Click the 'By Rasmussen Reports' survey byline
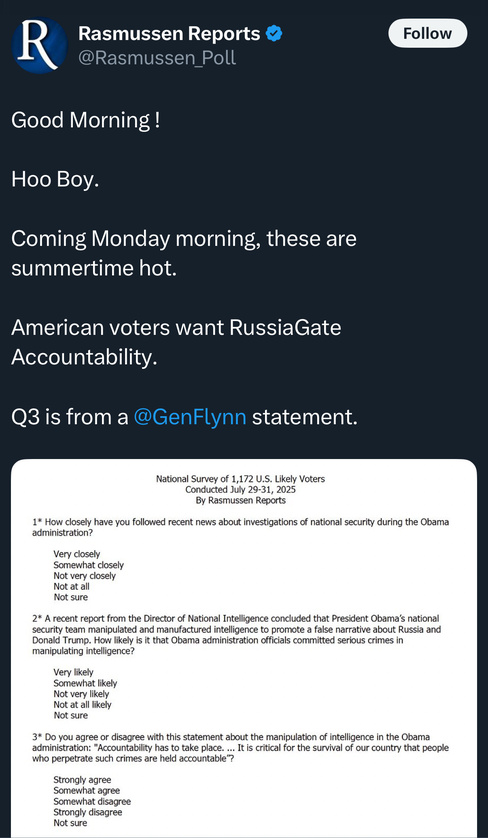Screen dimensions: 488x838 coord(241,501)
